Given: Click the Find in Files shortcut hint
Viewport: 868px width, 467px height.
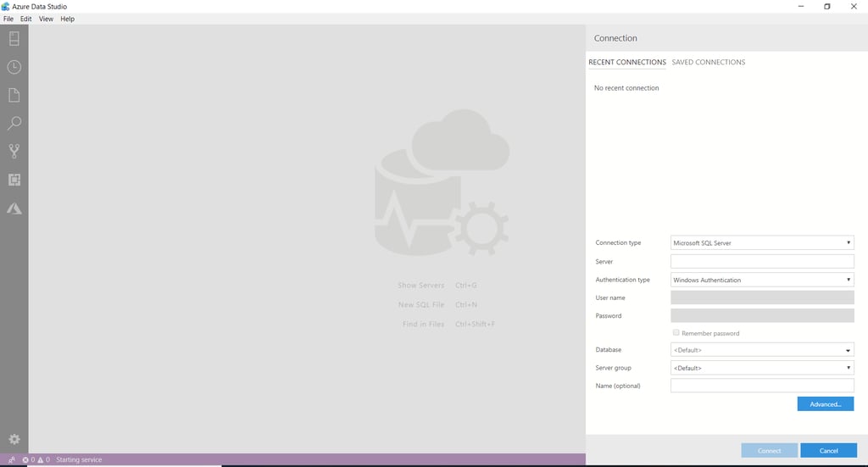Looking at the screenshot, I should pos(448,325).
